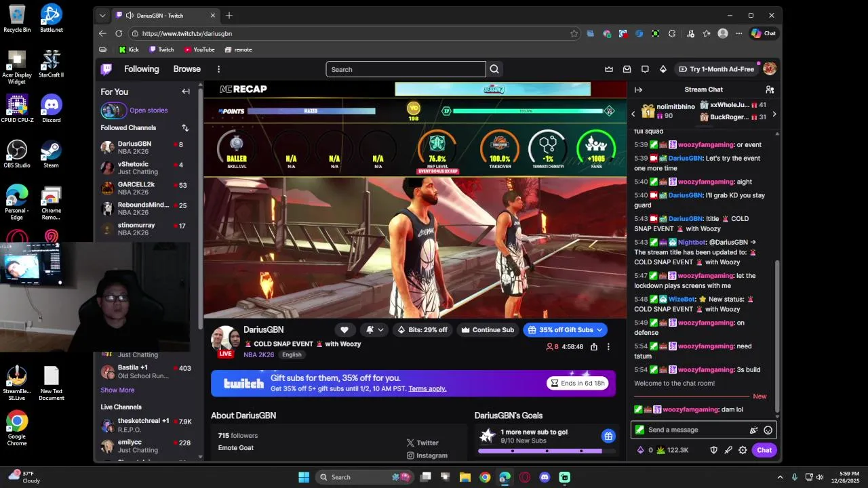Open the Edge Copilot Chat button
The image size is (868, 488).
pyautogui.click(x=764, y=33)
